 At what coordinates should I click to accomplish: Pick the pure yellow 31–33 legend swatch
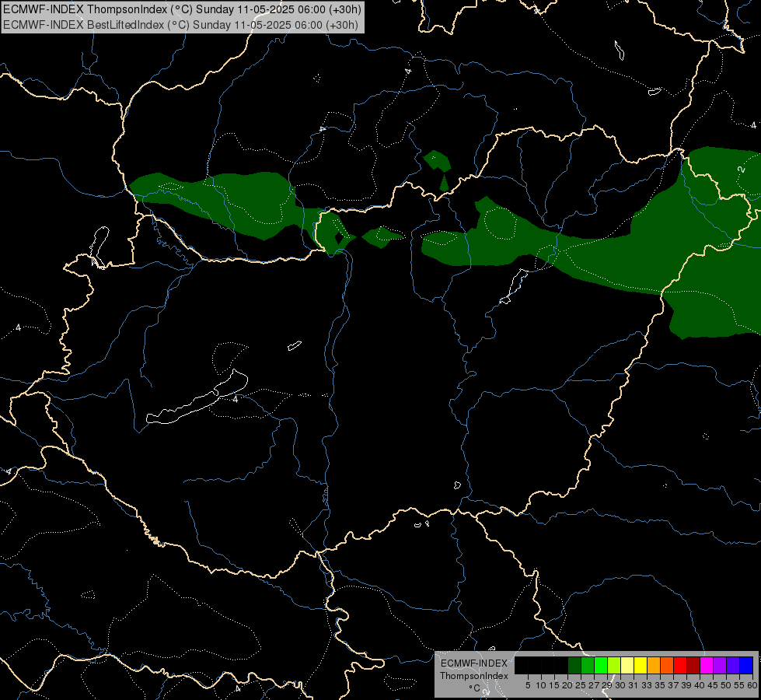(641, 666)
